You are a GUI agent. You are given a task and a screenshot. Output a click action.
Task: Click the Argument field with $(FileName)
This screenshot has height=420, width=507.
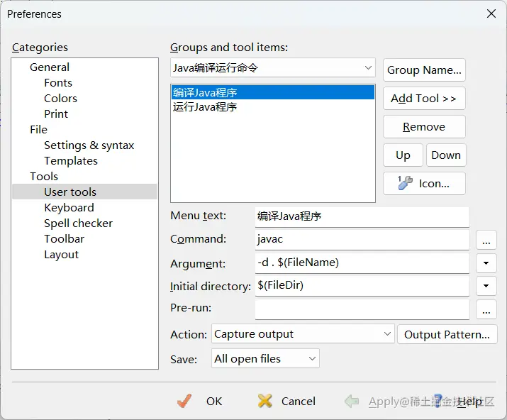click(x=362, y=263)
